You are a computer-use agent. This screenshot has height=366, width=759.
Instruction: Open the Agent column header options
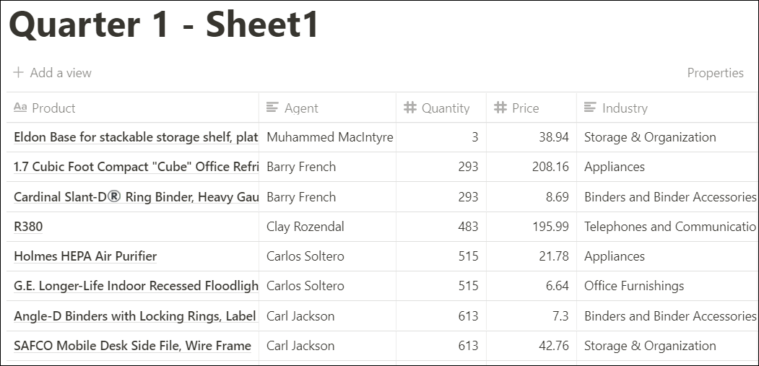pos(328,107)
